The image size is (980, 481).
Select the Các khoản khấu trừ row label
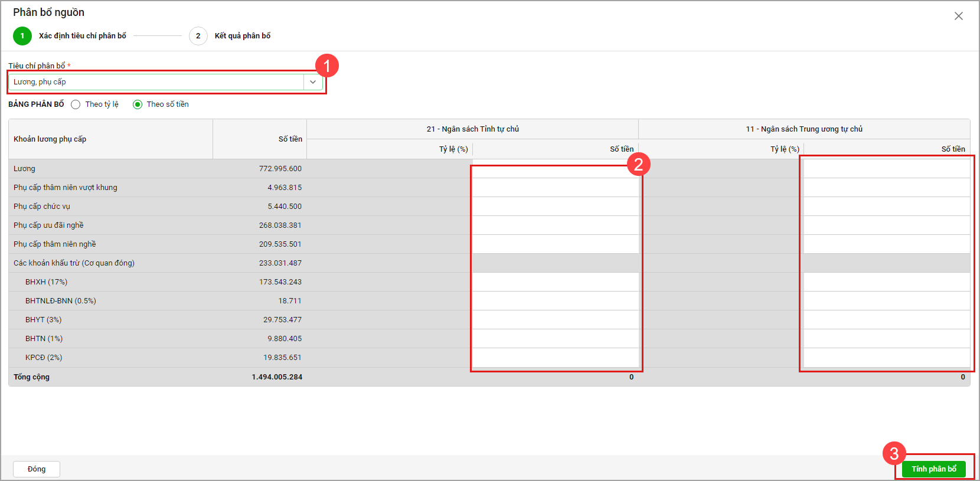pyautogui.click(x=74, y=263)
